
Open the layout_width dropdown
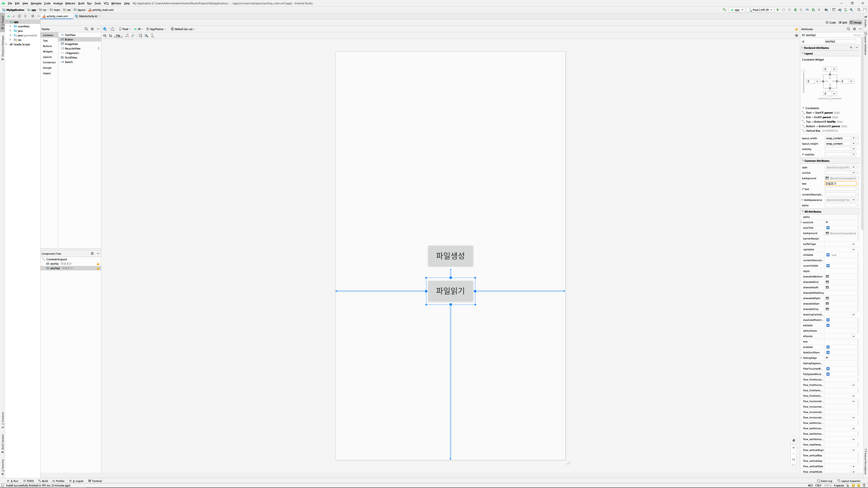854,138
